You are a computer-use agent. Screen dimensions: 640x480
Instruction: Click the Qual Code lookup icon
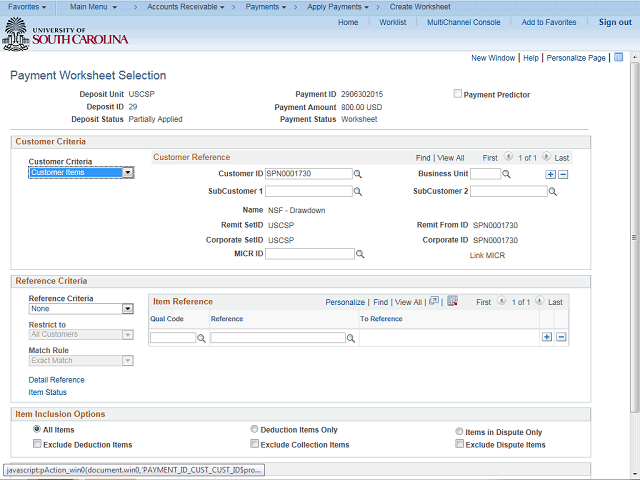[x=201, y=339]
